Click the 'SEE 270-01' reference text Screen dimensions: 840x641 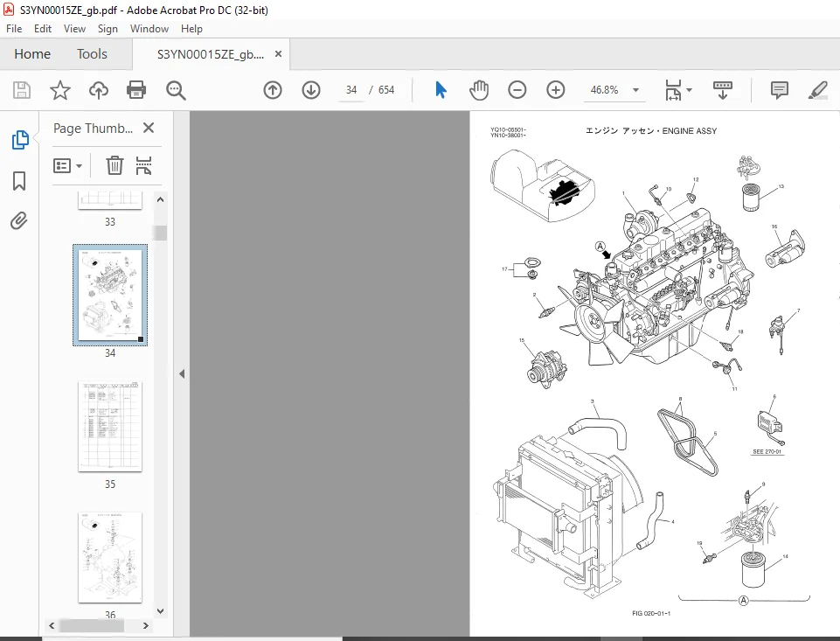click(767, 452)
